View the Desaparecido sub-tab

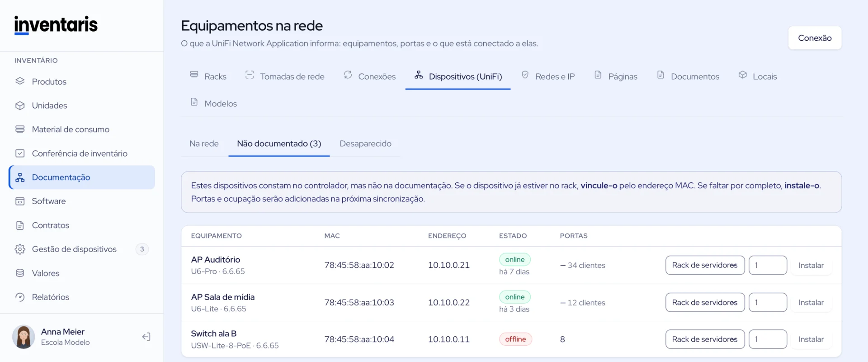click(365, 143)
